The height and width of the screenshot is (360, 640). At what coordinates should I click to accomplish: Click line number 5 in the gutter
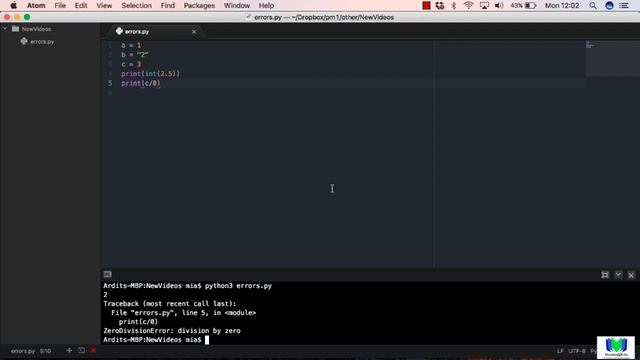click(x=110, y=83)
